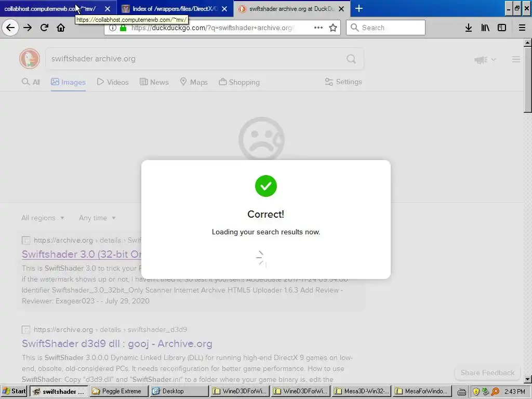Click the page scrollbar down arrow
532x399 pixels.
click(x=528, y=379)
